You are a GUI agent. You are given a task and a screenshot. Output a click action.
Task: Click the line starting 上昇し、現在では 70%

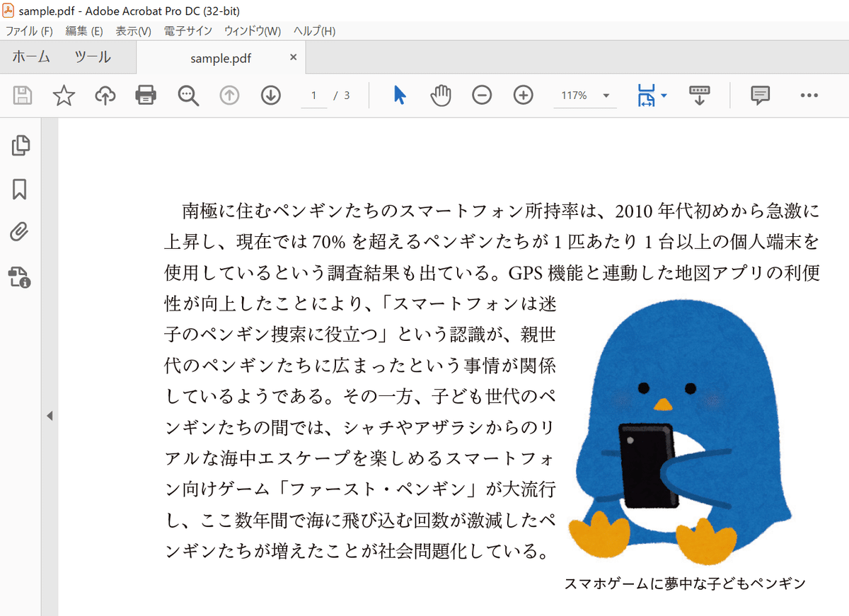tap(492, 242)
